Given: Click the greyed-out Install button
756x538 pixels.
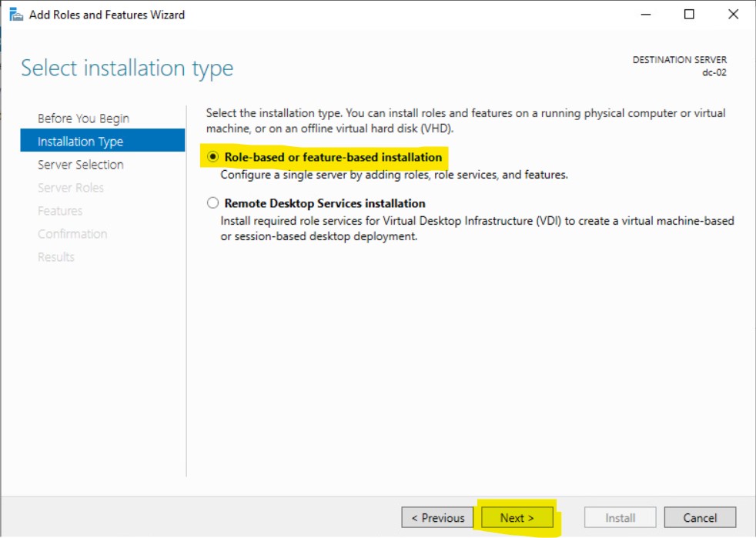Looking at the screenshot, I should (620, 518).
